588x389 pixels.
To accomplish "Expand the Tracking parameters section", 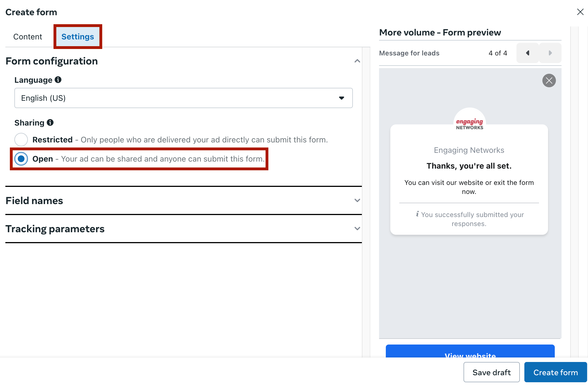I will 357,229.
